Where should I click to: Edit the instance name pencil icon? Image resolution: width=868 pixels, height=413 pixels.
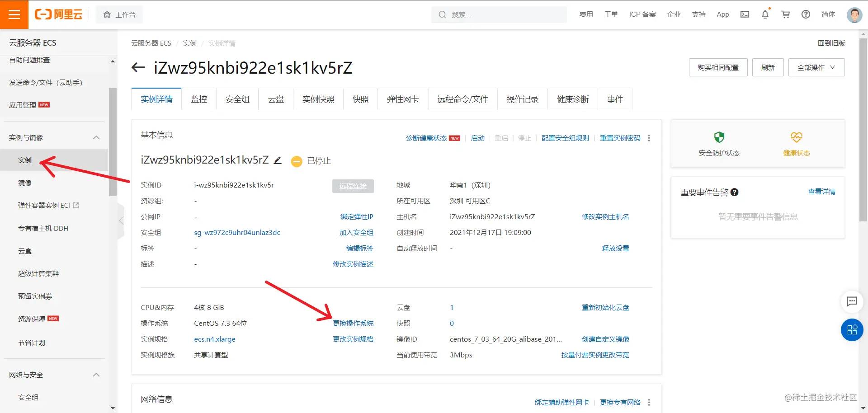pos(278,160)
